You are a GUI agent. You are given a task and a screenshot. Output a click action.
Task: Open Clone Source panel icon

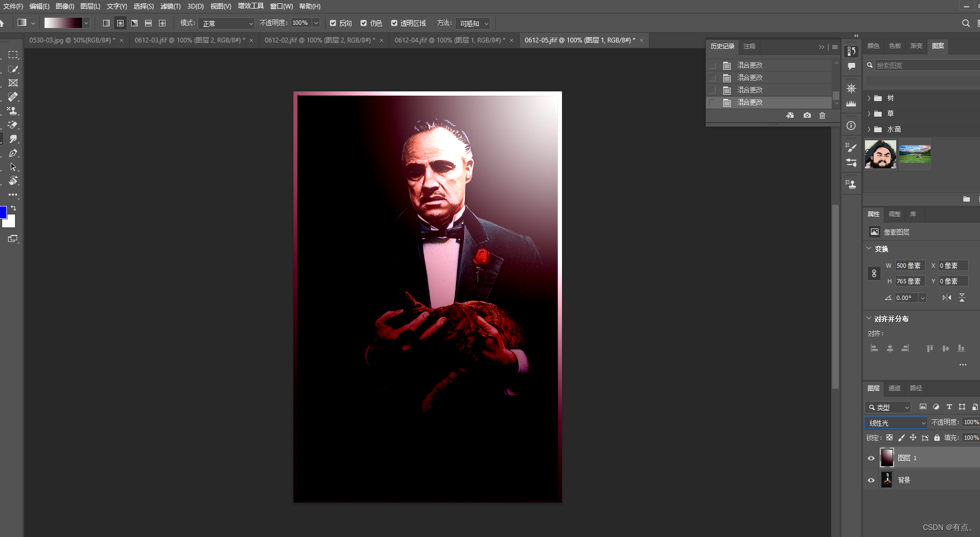point(851,184)
